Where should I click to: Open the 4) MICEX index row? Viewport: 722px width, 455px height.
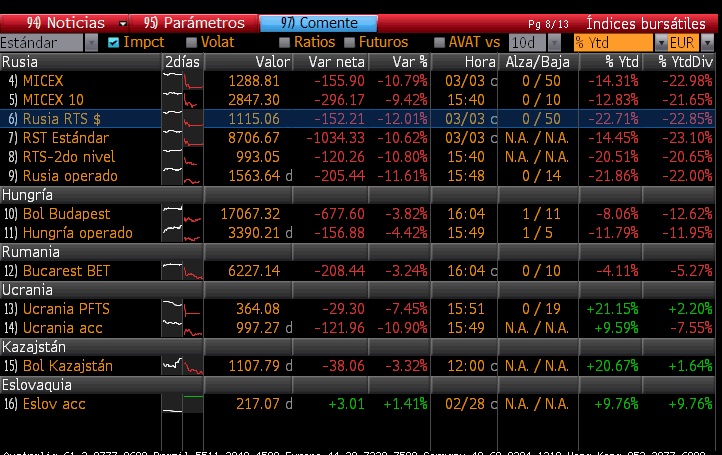(x=357, y=81)
